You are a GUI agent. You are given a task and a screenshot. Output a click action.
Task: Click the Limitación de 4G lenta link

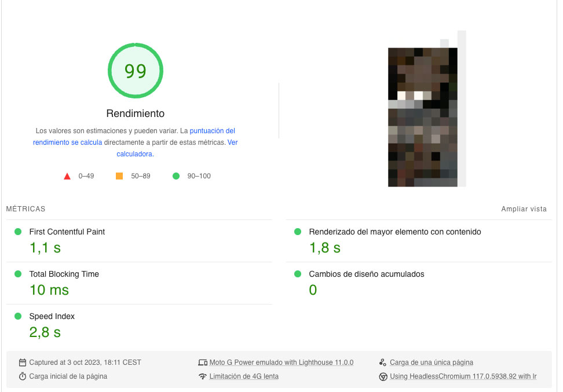(244, 376)
